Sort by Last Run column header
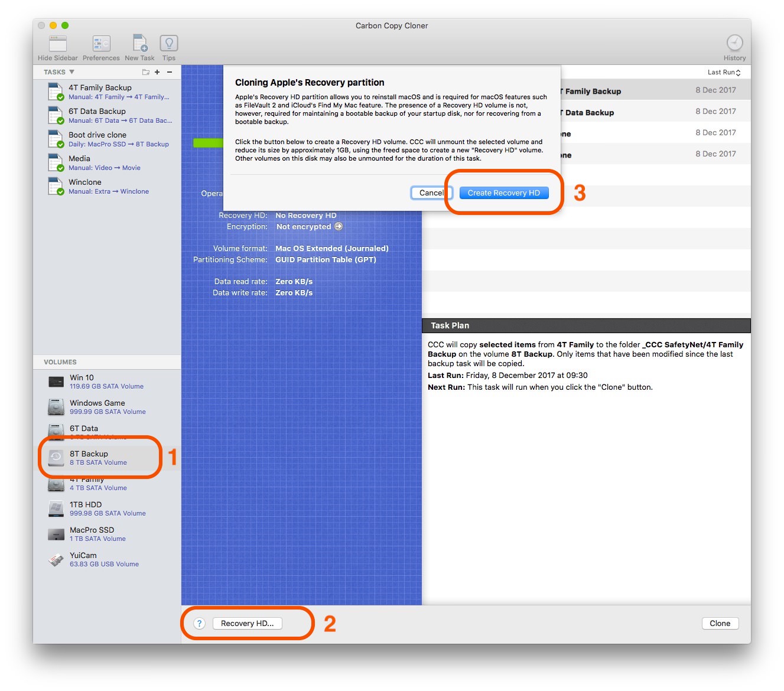Image resolution: width=784 pixels, height=691 pixels. pyautogui.click(x=724, y=72)
